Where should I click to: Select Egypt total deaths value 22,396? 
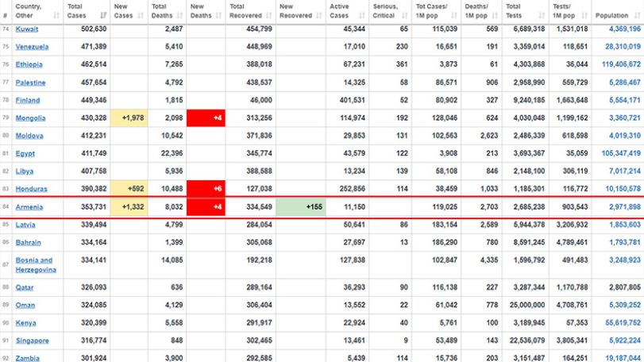tap(172, 153)
